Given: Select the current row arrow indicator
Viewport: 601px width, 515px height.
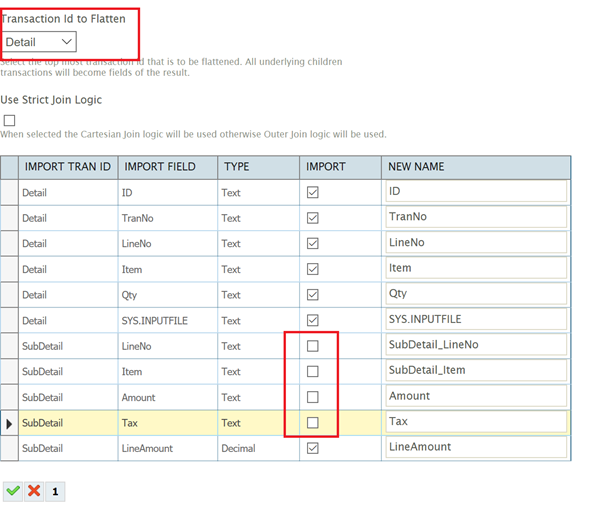Looking at the screenshot, I should click(9, 423).
